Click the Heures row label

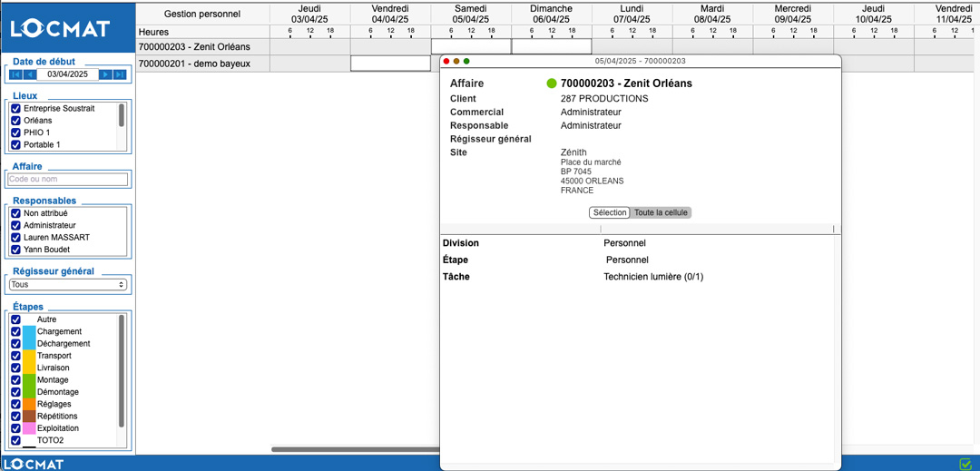153,32
